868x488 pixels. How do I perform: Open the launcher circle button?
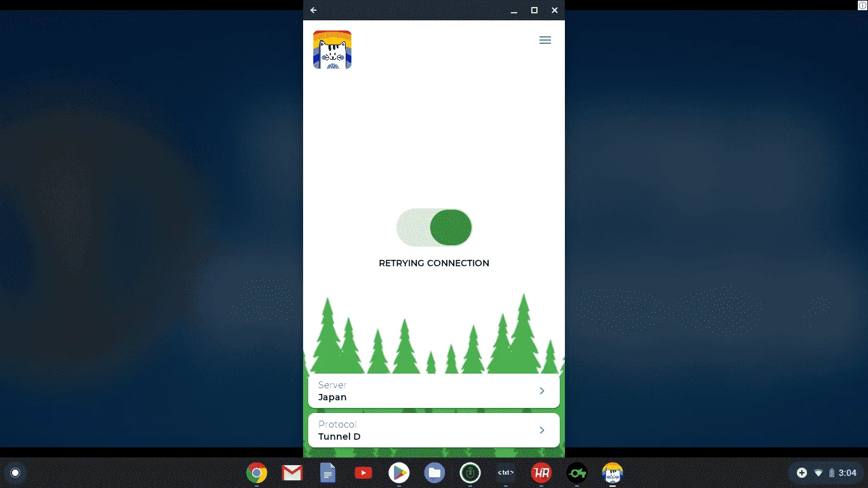(15, 473)
